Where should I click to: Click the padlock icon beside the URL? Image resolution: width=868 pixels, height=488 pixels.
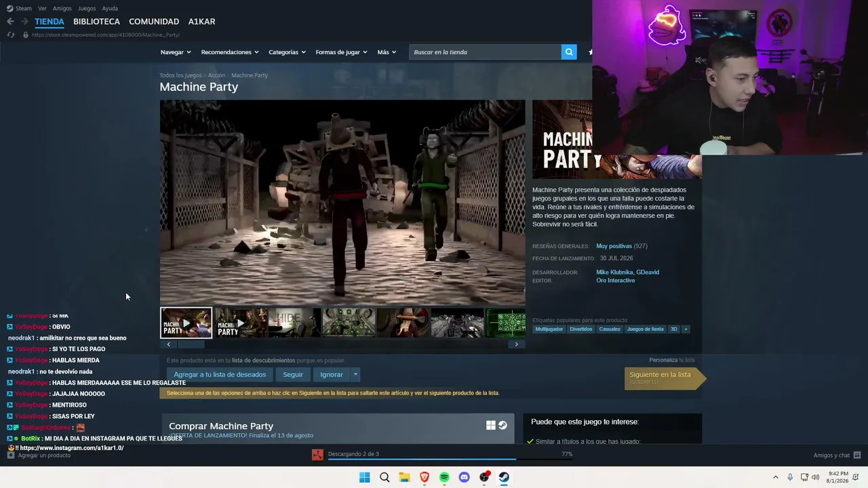coord(25,35)
